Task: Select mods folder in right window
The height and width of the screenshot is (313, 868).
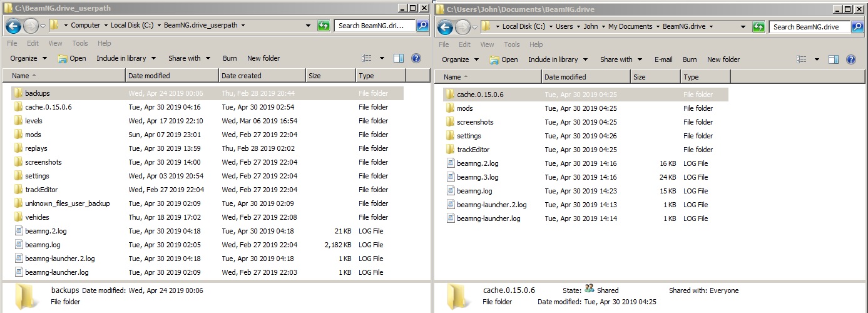Action: pos(465,108)
